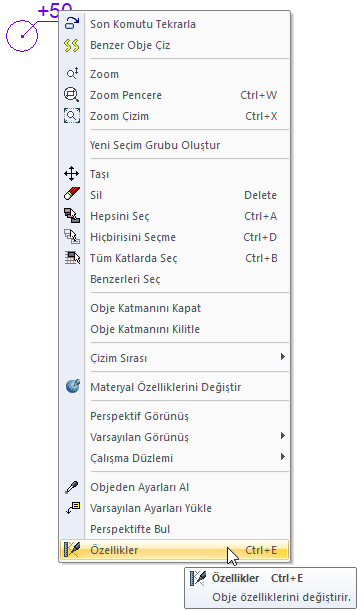Click the Benzer Obje Çiz yellow icon

coord(72,45)
